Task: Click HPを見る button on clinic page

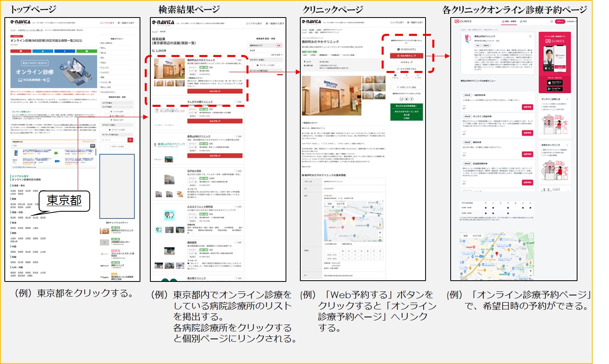Action: tap(406, 62)
